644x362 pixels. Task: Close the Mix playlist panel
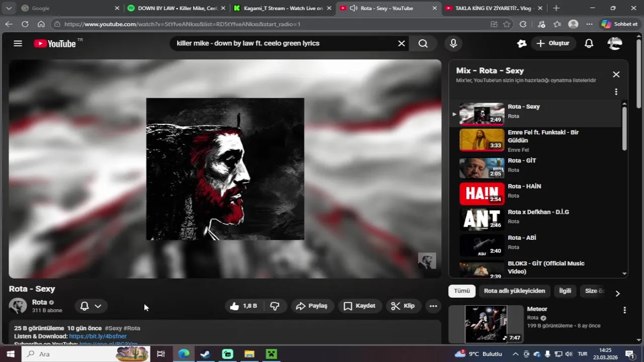point(616,74)
